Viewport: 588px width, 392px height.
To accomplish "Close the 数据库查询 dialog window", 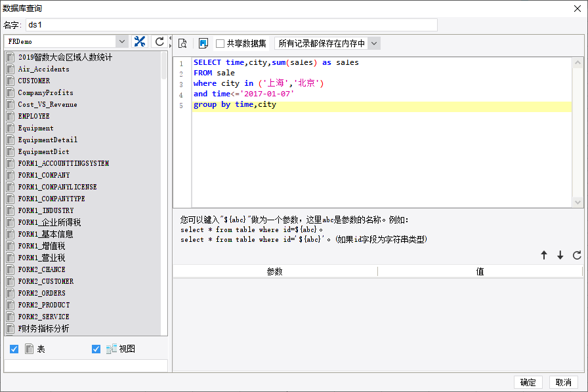I will [x=577, y=9].
